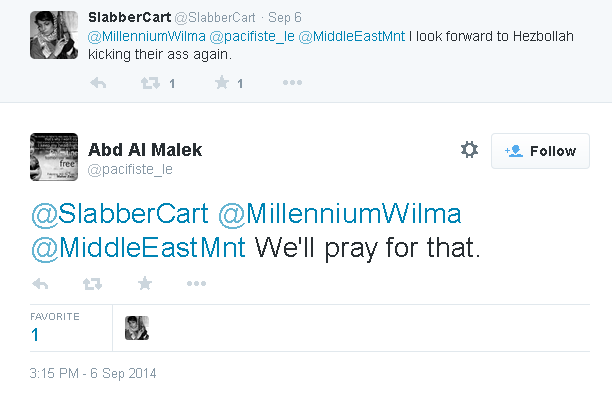The image size is (612, 398).
Task: Open SlabberCart's profile picture
Action: 54,35
